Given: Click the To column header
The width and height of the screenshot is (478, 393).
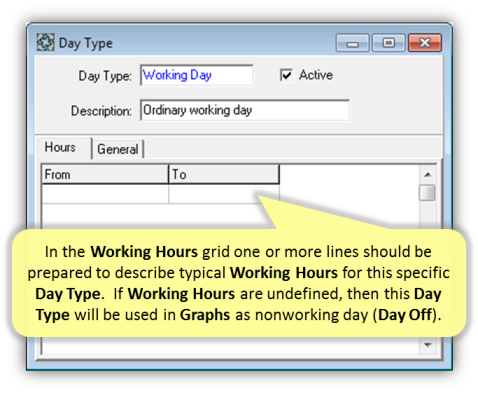Looking at the screenshot, I should coord(224,174).
